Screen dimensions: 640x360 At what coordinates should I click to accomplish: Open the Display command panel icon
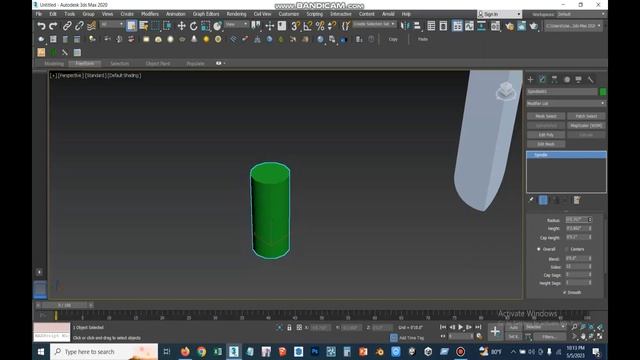pos(579,80)
